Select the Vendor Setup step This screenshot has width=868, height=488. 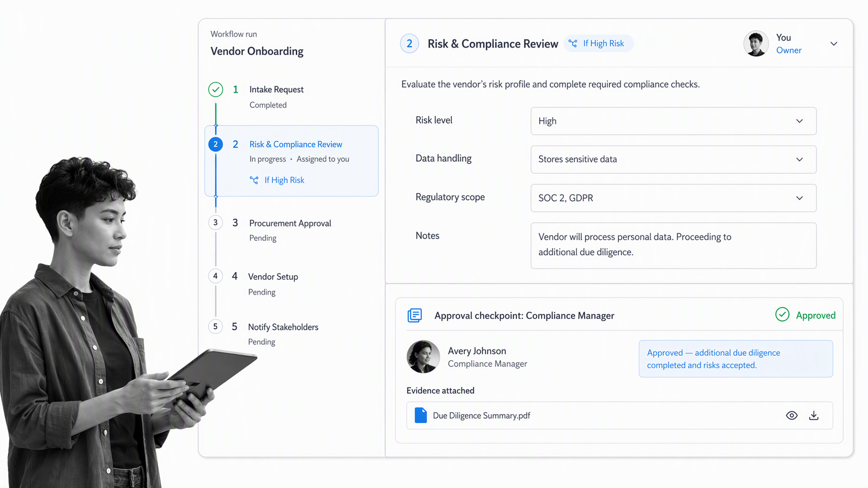coord(273,277)
